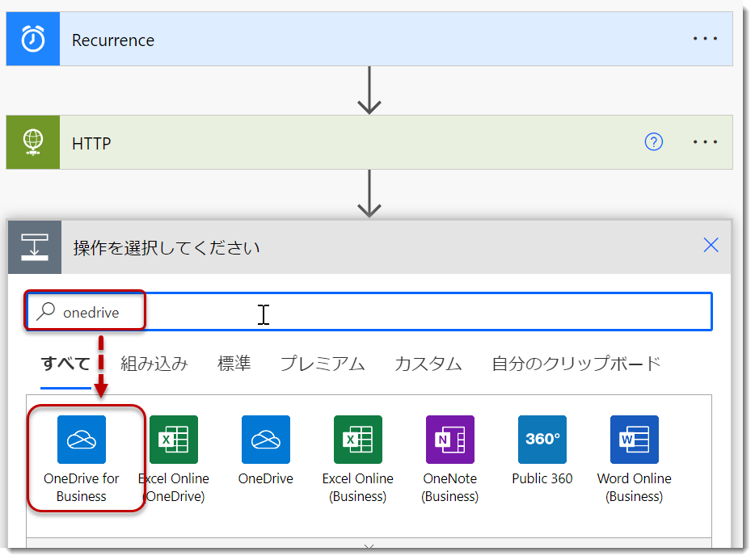Click the Word Online (Business) label
Viewport: 755px width, 560px height.
coord(634,487)
